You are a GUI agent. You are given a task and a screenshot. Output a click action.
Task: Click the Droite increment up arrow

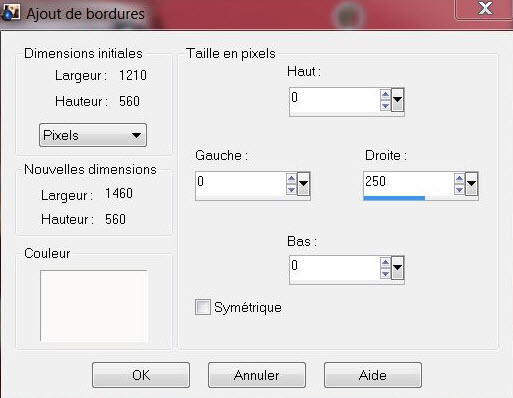(459, 179)
